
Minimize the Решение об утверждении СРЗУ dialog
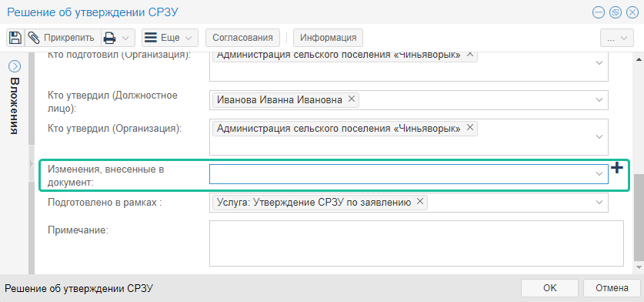pos(599,13)
